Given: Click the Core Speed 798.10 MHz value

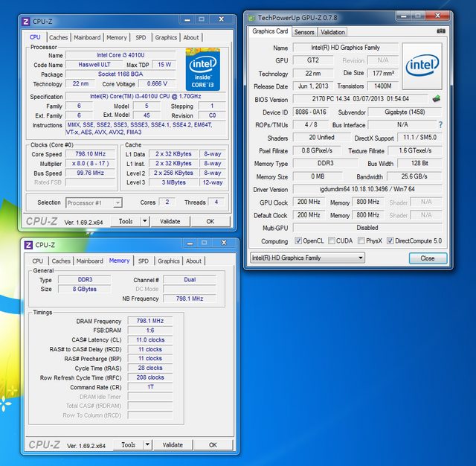Looking at the screenshot, I should (91, 154).
